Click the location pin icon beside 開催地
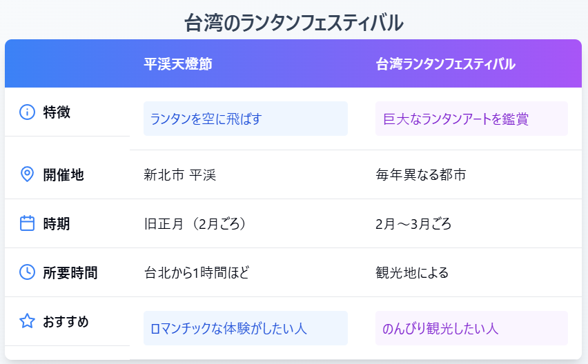Viewport: 588px width, 364px height. tap(27, 174)
